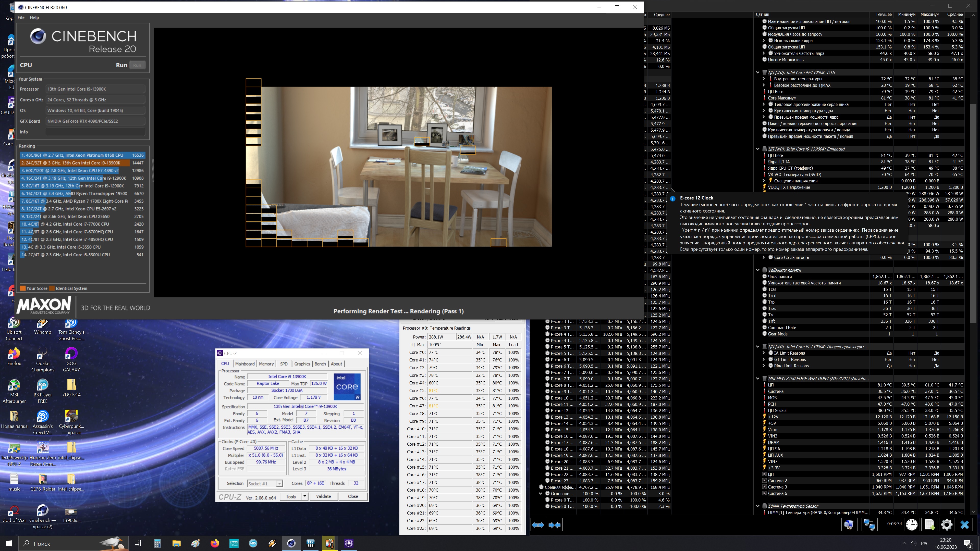This screenshot has width=980, height=551.
Task: Open the Cinebench File menu
Action: pos(21,18)
